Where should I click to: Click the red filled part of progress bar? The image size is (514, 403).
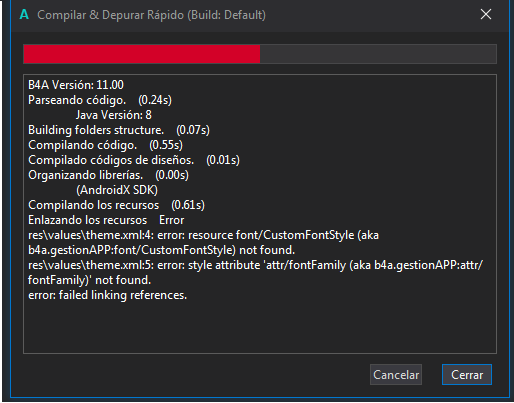pyautogui.click(x=142, y=54)
